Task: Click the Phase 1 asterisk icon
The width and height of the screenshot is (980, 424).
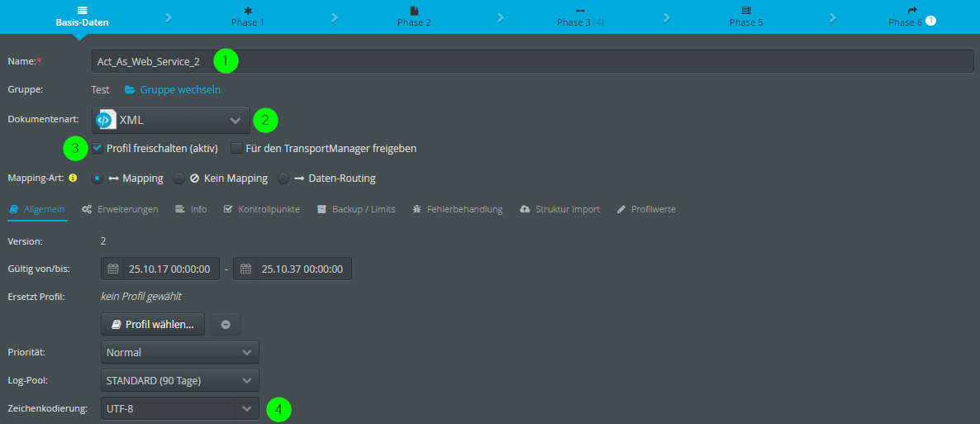Action: pyautogui.click(x=248, y=11)
